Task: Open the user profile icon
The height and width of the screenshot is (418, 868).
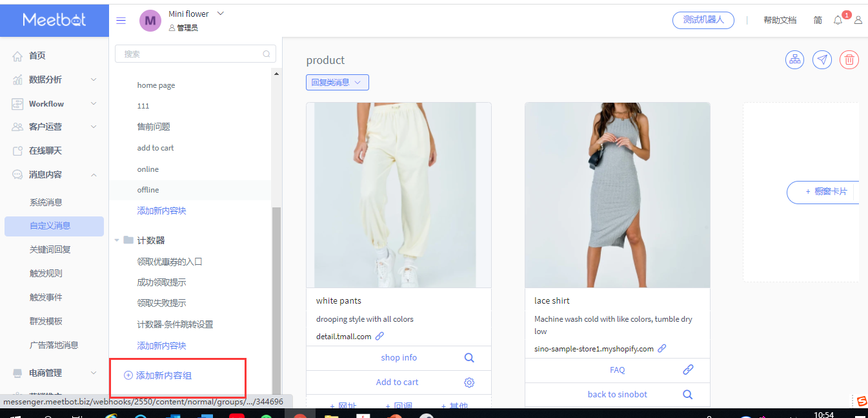Action: (x=858, y=20)
